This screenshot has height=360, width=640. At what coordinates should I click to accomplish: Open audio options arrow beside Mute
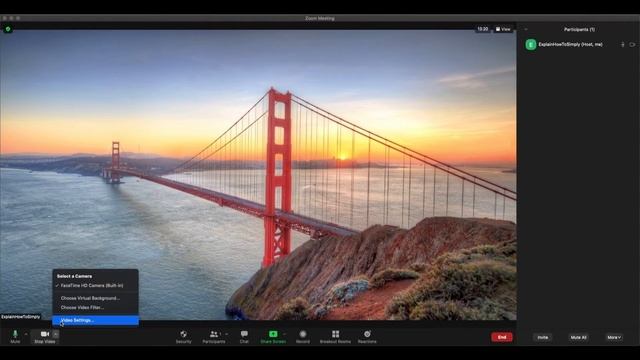26,334
